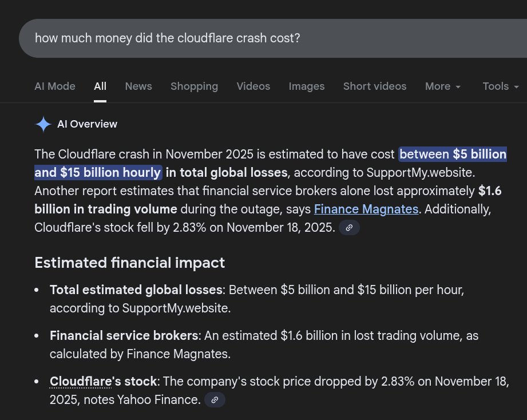Follow the Finance Magnates link
Screen dimensions: 527x420
tap(366, 209)
